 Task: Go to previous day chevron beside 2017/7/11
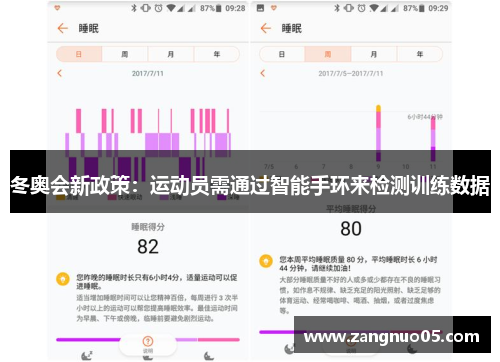click(x=60, y=73)
